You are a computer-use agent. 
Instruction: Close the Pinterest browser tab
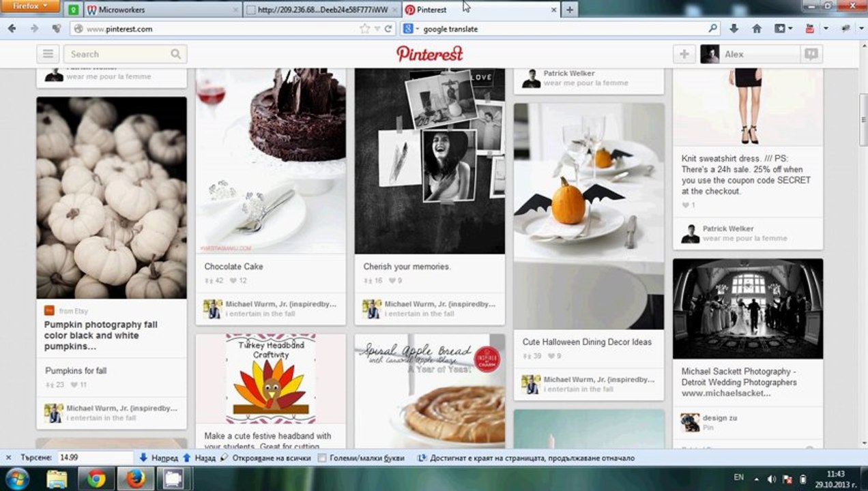coord(553,10)
